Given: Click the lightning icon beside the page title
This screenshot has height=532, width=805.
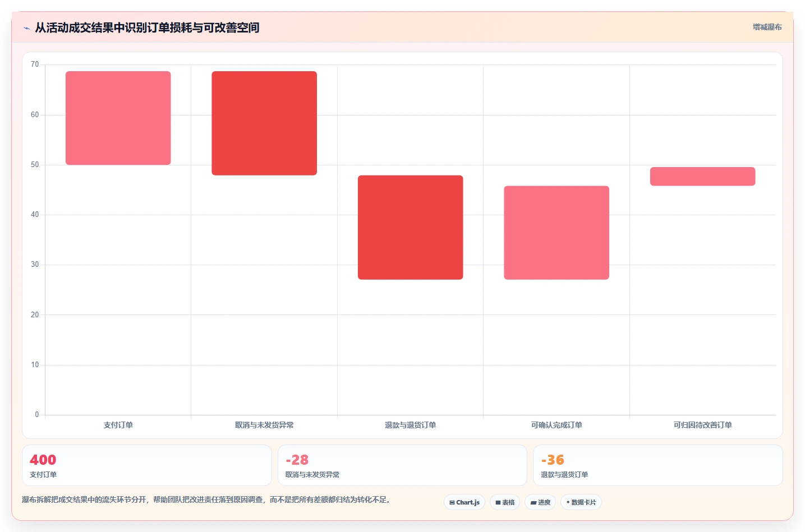Looking at the screenshot, I should click(x=26, y=28).
